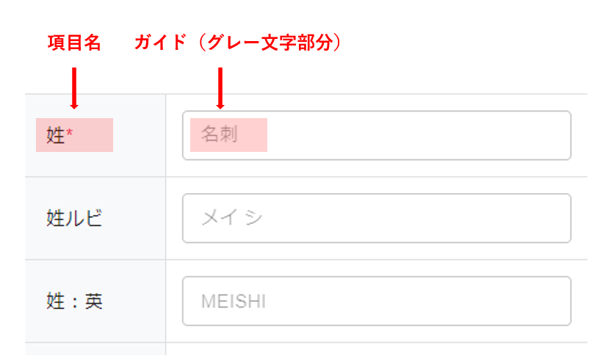Click the red arrow pointing at 姓
Viewport: 611px width, 364px height.
(73, 88)
